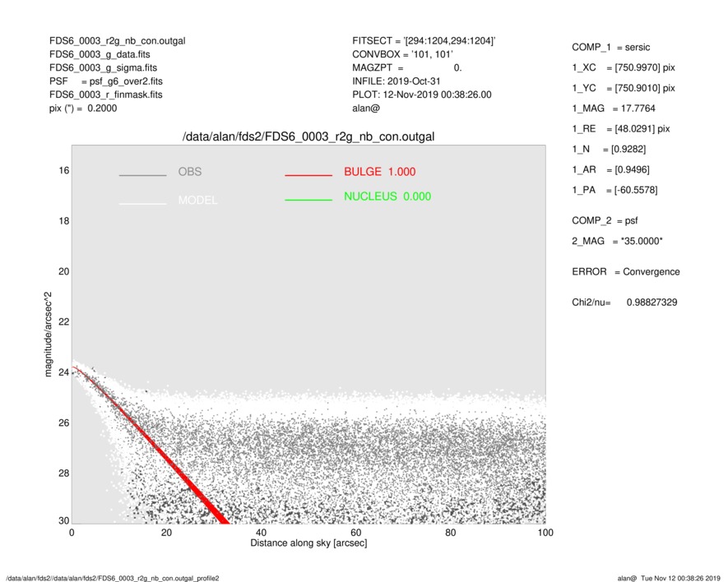Click the 1_PA = [-60.5578] value
Image resolution: width=728 pixels, height=582 pixels.
pos(614,190)
